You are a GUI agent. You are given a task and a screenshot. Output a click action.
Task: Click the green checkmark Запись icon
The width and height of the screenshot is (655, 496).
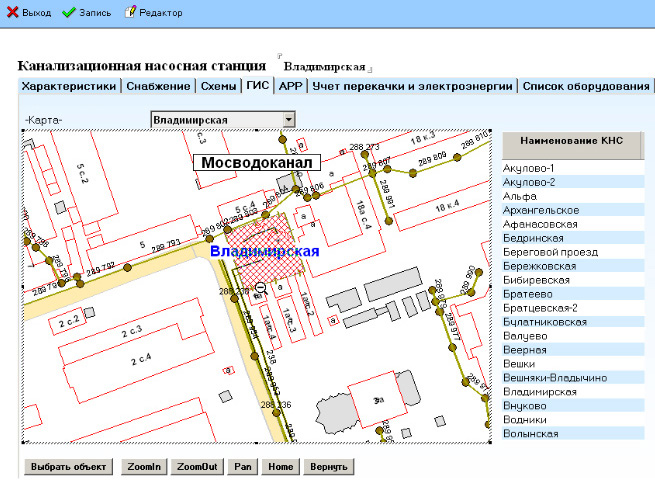click(69, 12)
